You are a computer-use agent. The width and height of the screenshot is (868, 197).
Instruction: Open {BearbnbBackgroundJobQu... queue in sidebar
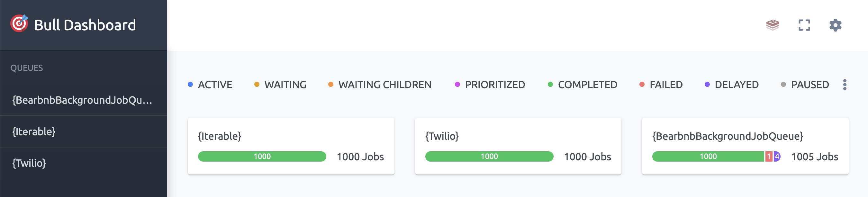[x=84, y=100]
